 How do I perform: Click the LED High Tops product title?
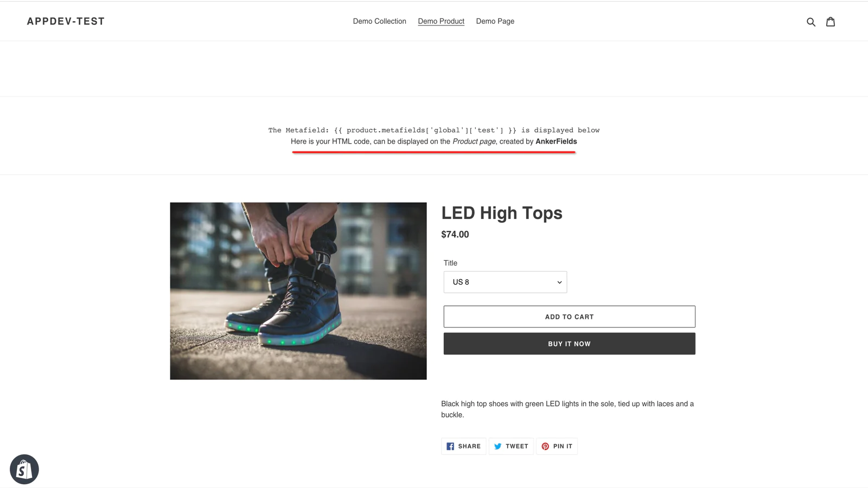502,213
